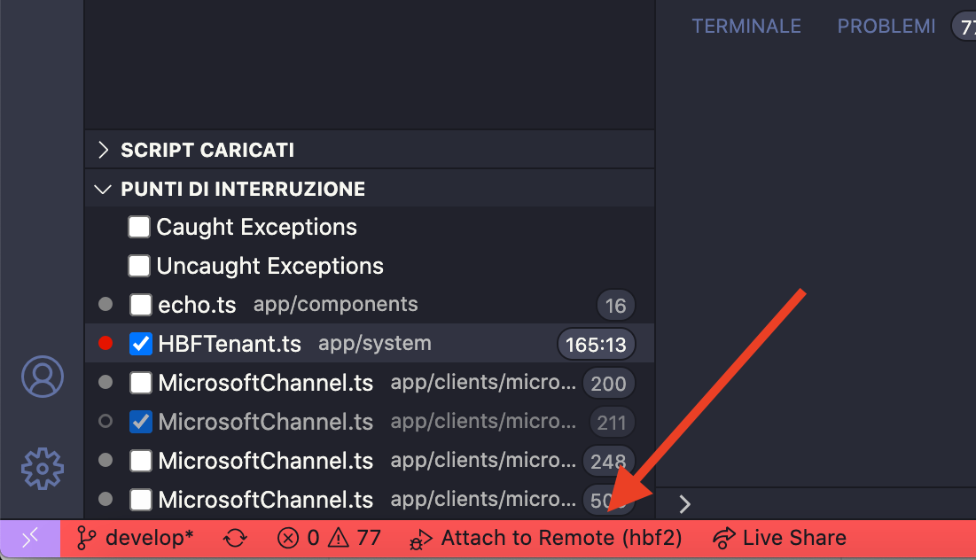Screen dimensions: 976x560
Task: Click the debug console prompt chevron
Action: coord(684,504)
